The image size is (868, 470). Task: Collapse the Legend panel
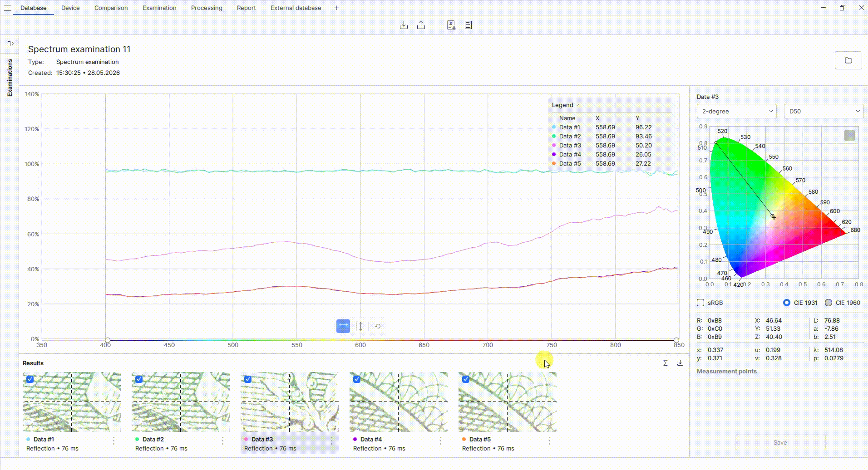coord(579,105)
